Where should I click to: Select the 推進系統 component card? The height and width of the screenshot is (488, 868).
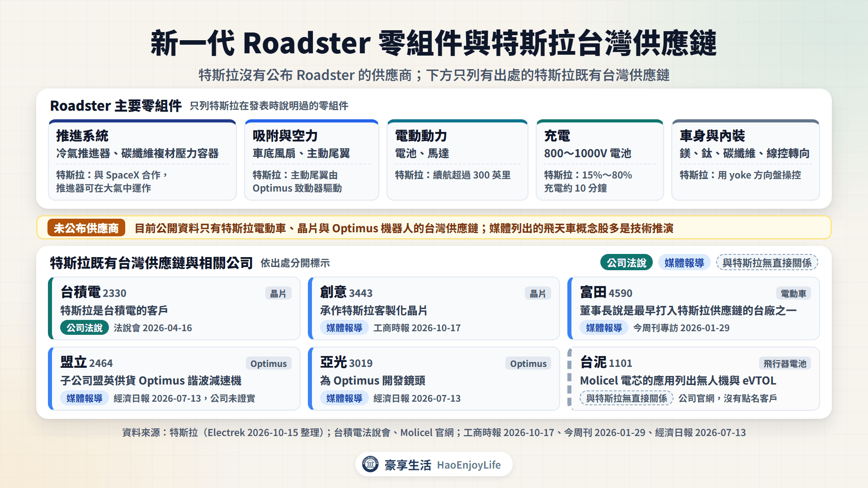142,160
